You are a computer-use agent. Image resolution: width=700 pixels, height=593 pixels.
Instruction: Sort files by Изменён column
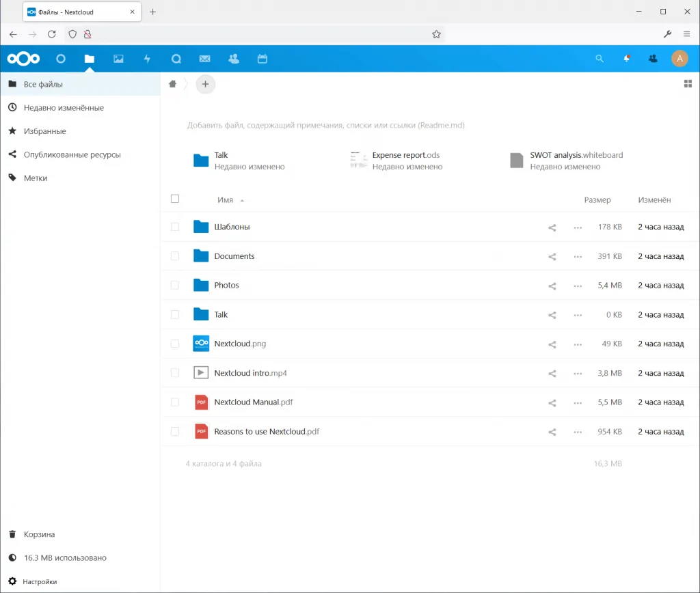tap(654, 200)
